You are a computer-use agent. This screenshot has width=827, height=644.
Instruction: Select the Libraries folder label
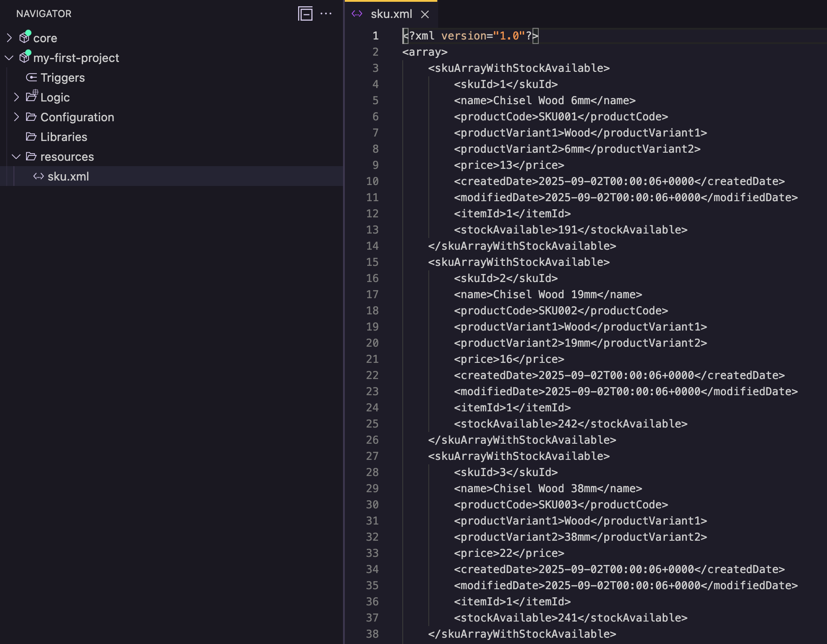click(64, 137)
